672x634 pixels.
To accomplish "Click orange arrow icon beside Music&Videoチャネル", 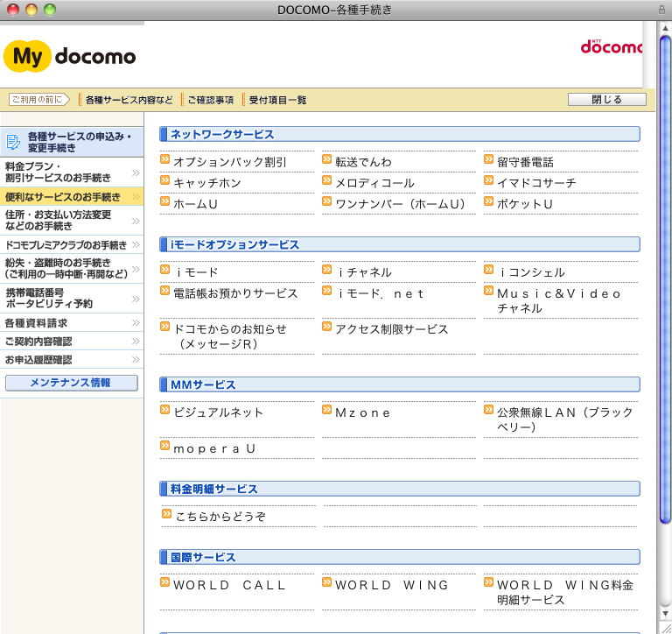I will [489, 291].
